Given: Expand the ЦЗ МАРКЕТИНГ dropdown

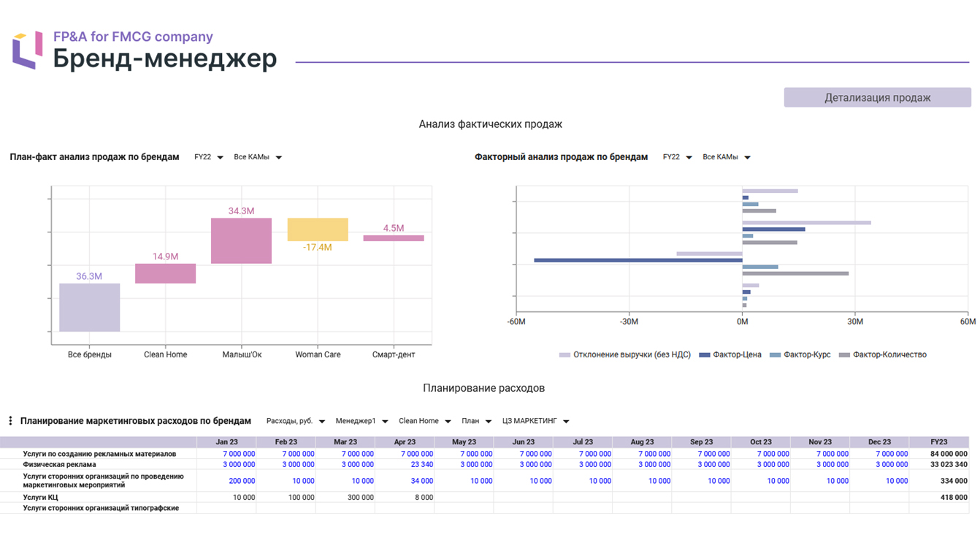Looking at the screenshot, I should 535,421.
